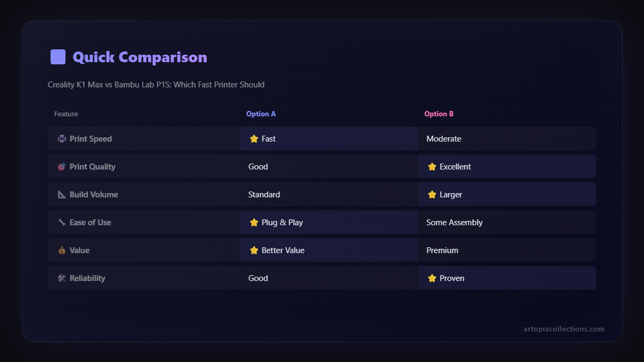Select the Option B column header

[439, 114]
